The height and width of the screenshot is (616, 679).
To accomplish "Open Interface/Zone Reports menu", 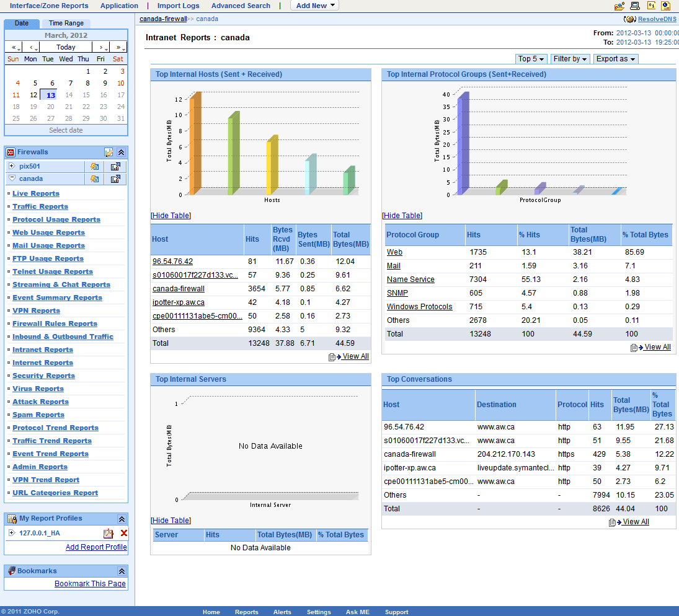I will (x=49, y=6).
